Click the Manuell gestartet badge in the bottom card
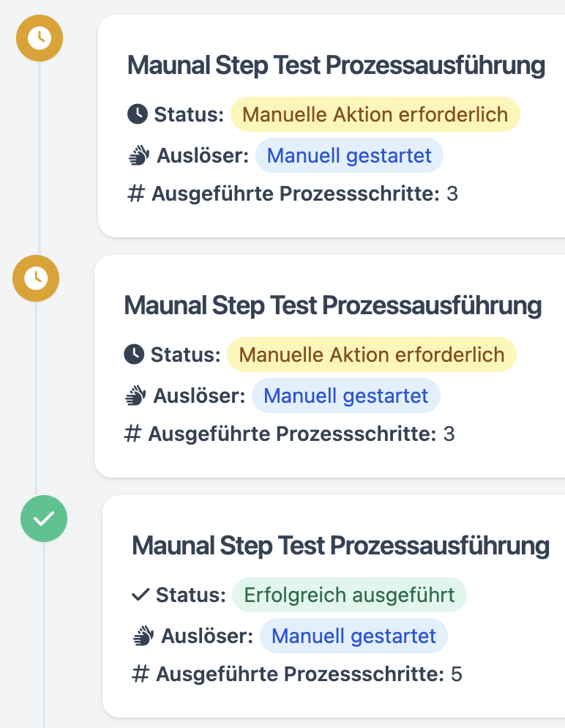Viewport: 565px width, 728px height. [353, 636]
